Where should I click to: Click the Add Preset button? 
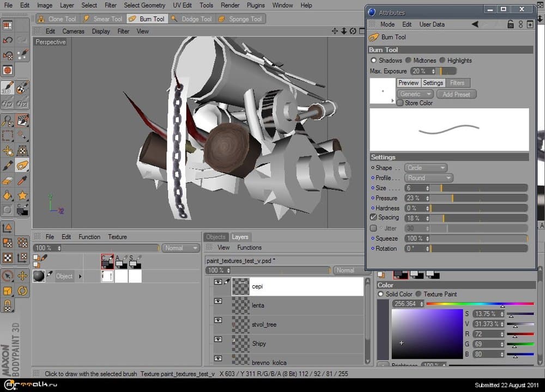tap(456, 94)
